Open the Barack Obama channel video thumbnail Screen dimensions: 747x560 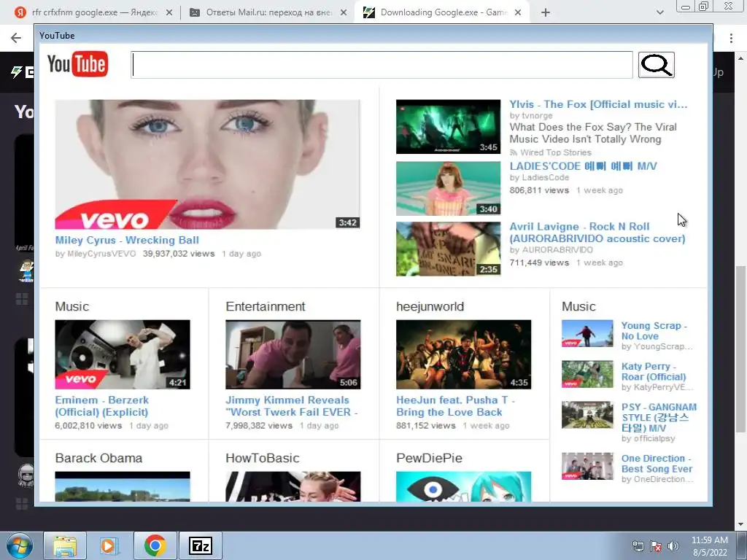tap(123, 486)
